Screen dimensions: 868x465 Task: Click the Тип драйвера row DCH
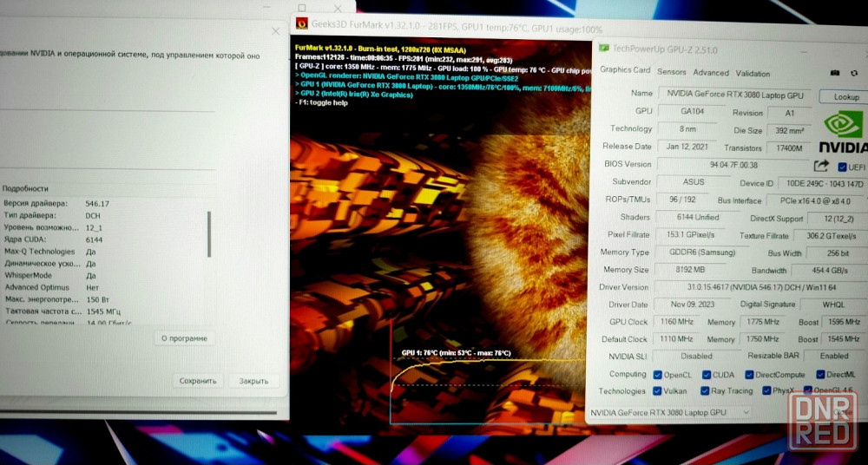pyautogui.click(x=104, y=216)
